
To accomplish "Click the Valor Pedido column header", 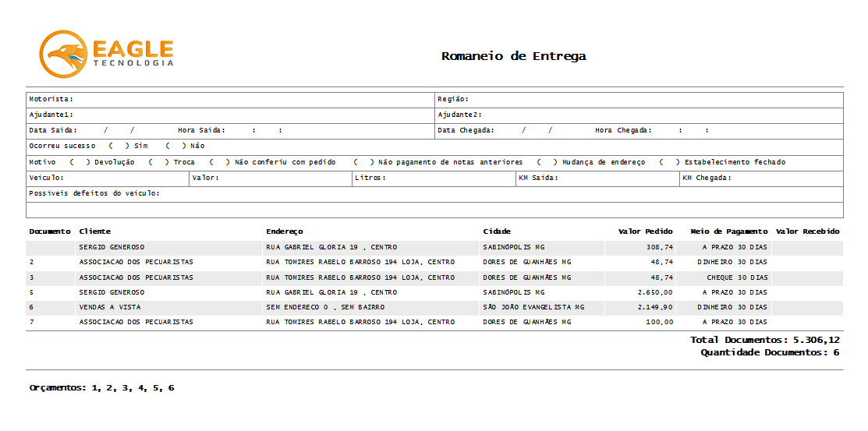I will tap(645, 231).
